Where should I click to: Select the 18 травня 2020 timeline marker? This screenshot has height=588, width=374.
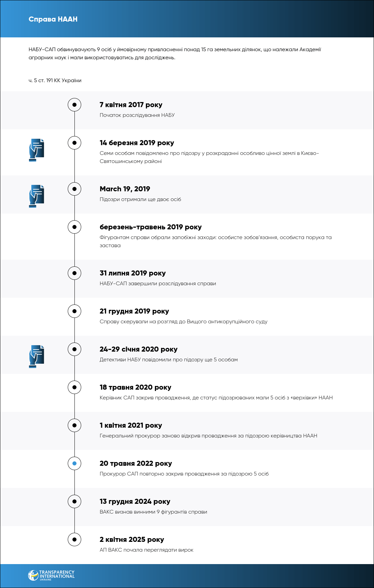point(74,387)
